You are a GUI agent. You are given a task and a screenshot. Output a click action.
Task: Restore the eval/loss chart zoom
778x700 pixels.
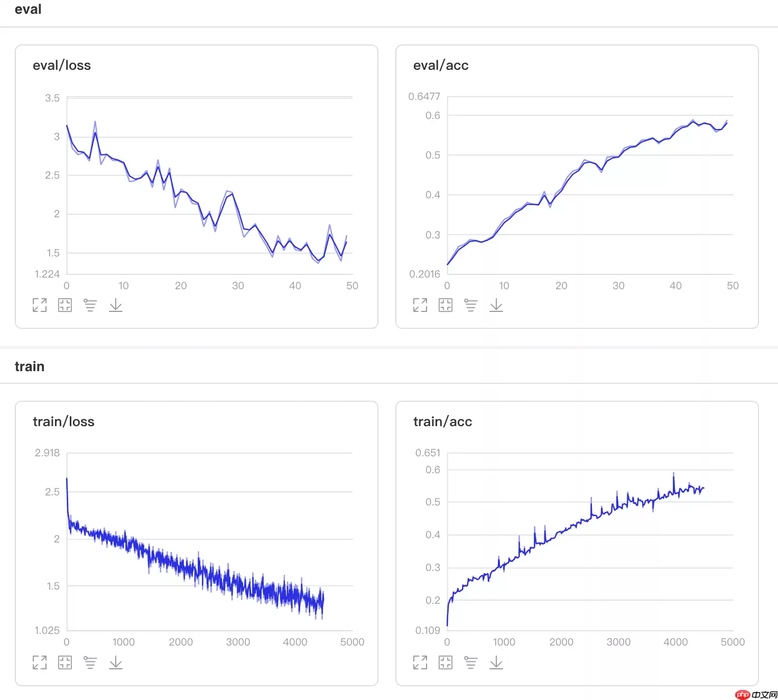[x=65, y=305]
